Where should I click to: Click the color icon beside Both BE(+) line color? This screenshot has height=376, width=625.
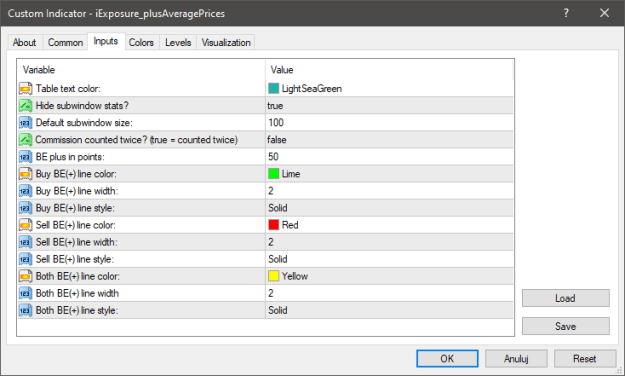click(25, 276)
